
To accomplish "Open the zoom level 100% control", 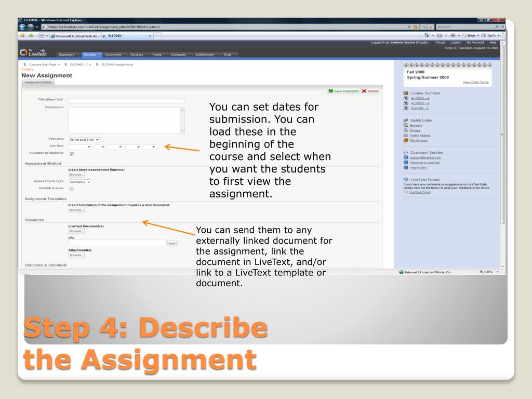I will tap(489, 272).
